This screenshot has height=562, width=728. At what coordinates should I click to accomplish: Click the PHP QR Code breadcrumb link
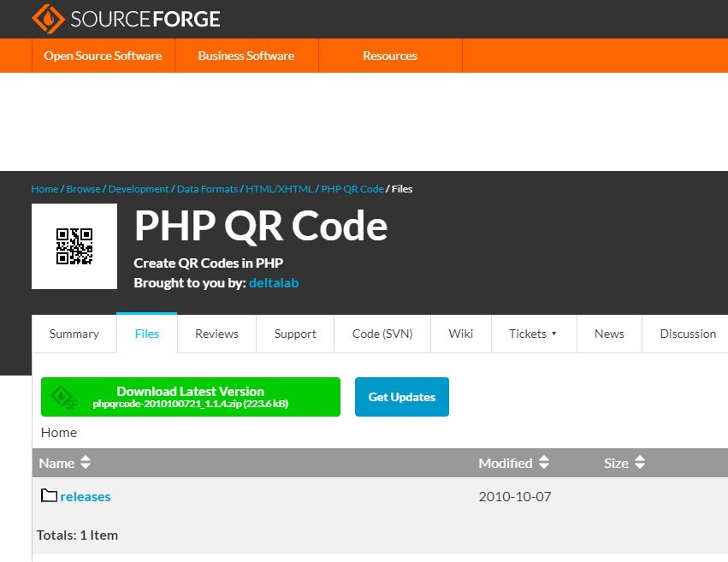pyautogui.click(x=352, y=189)
